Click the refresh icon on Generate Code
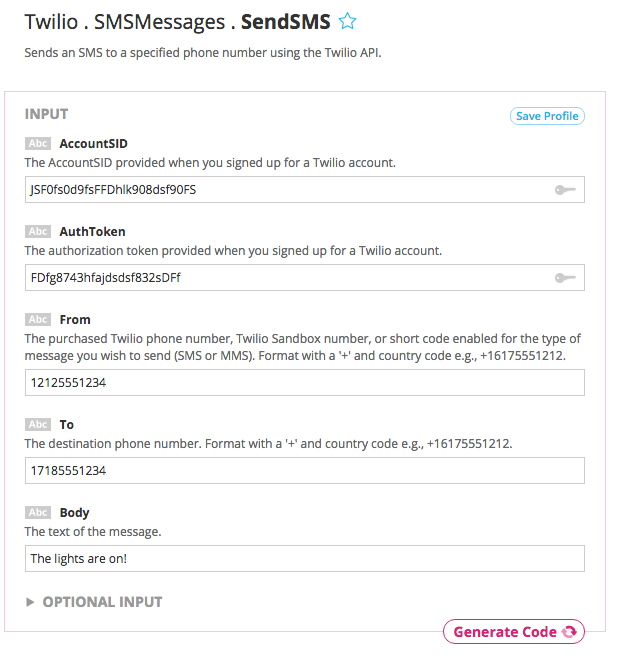The image size is (632, 656). point(569,632)
